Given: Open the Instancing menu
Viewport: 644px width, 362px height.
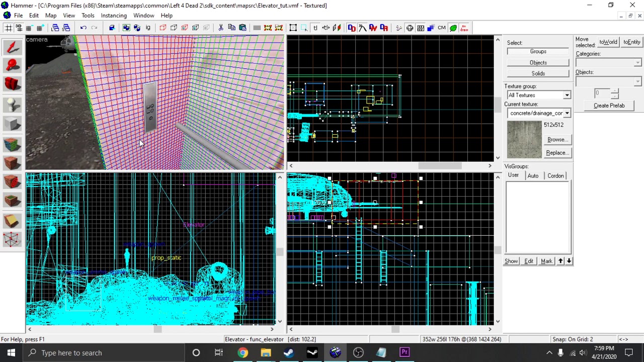Looking at the screenshot, I should coord(114,16).
